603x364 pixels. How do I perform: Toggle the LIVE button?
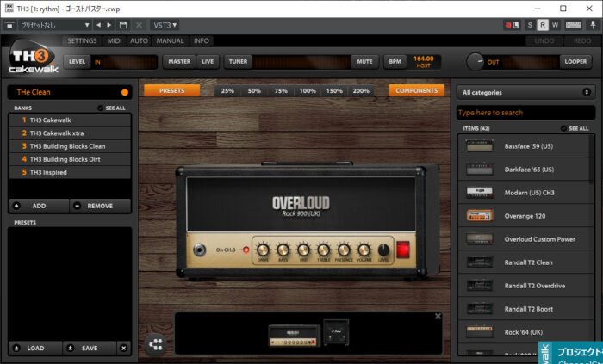click(208, 62)
